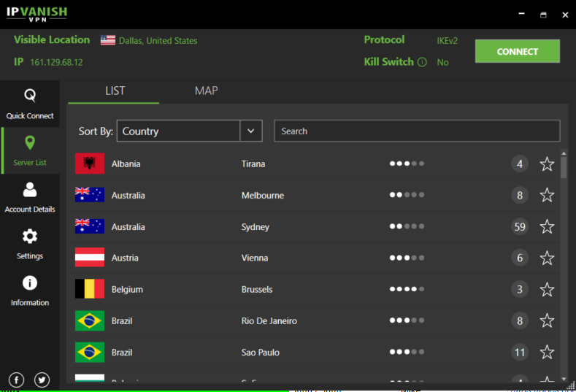
Task: Select the Vienna city entry
Action: click(255, 258)
